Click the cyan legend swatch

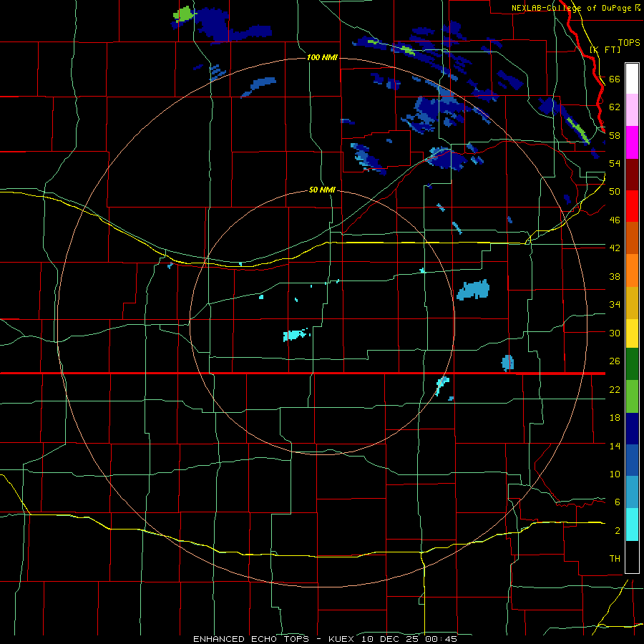(x=632, y=525)
